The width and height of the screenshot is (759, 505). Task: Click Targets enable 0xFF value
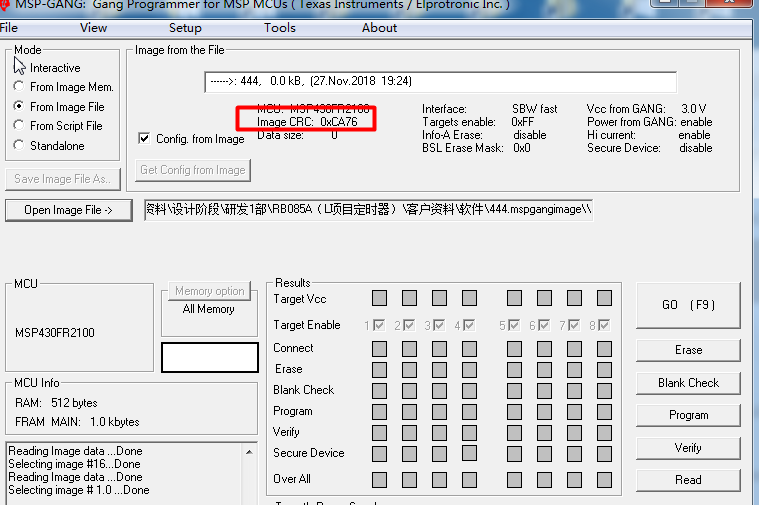click(523, 122)
